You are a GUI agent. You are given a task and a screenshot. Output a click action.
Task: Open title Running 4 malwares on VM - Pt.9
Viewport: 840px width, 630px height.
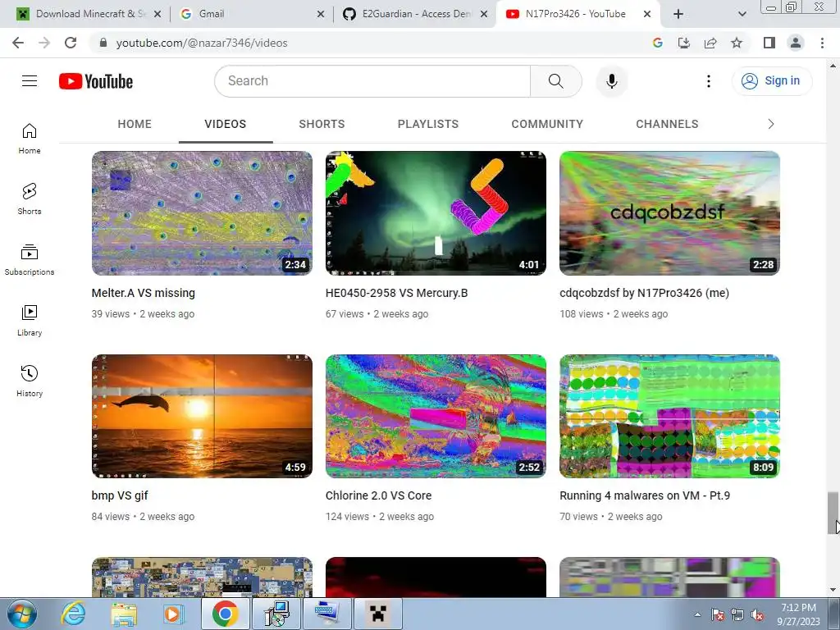[x=645, y=495]
